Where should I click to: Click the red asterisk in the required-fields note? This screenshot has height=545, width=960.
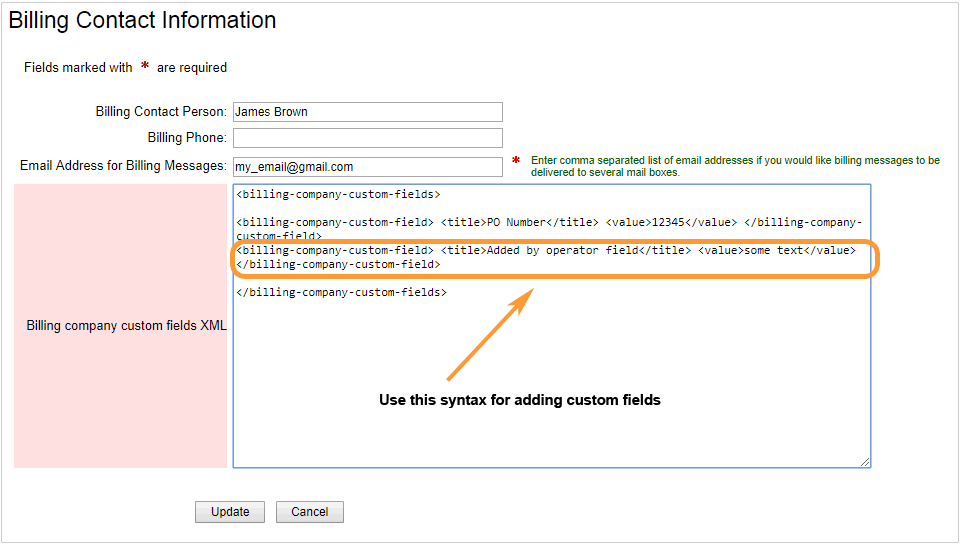click(145, 65)
